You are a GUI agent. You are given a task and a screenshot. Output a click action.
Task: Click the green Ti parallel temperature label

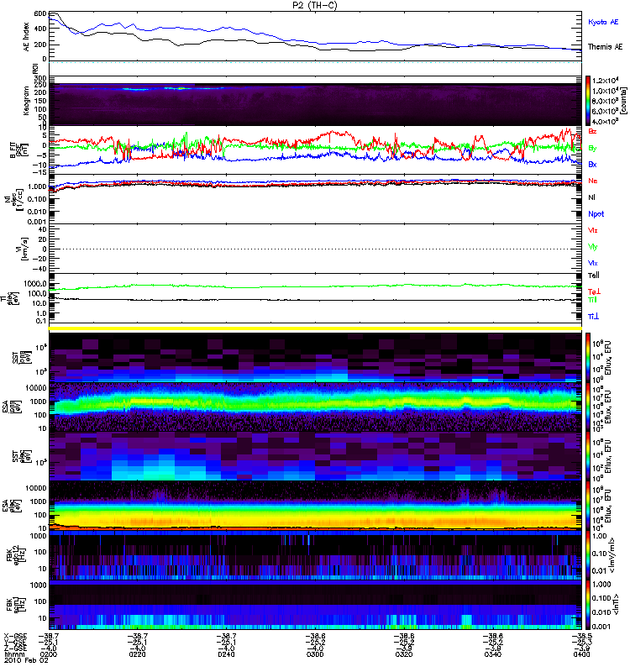click(592, 300)
